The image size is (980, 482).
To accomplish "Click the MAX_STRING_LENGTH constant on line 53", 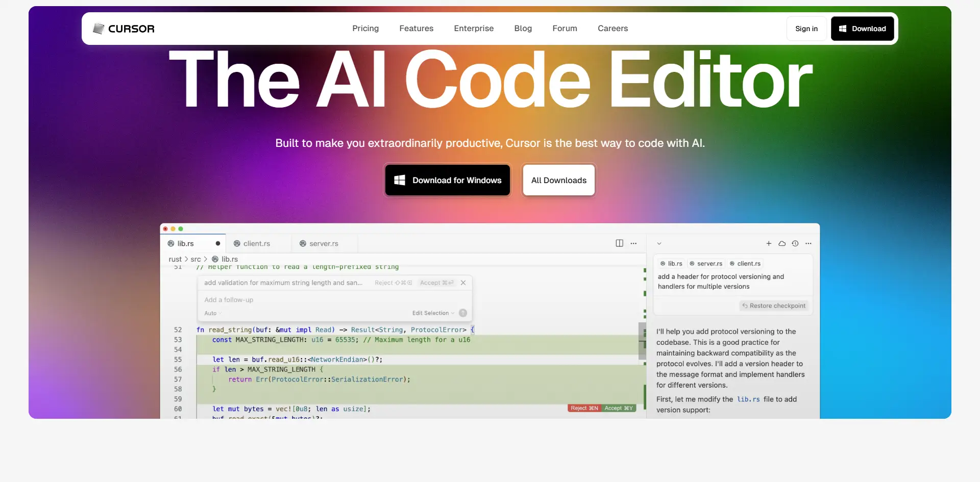I will pyautogui.click(x=270, y=340).
